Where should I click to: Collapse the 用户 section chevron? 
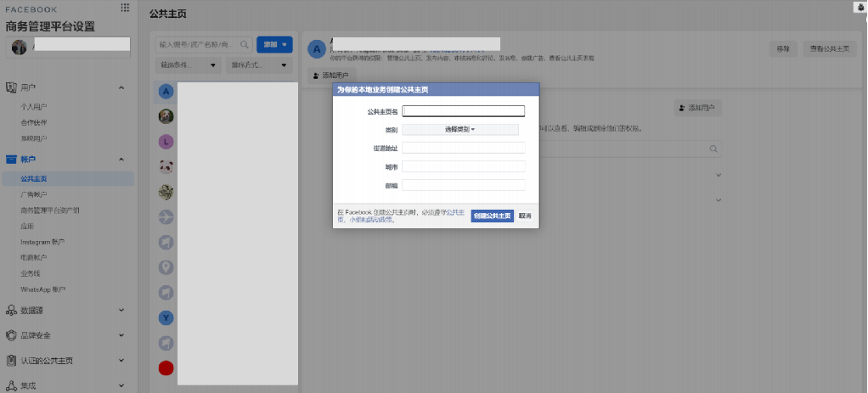(x=121, y=87)
